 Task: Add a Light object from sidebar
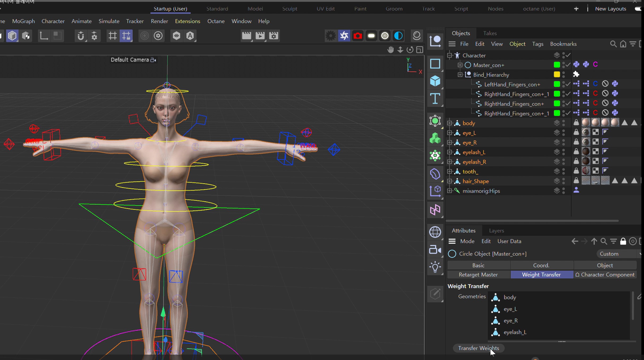(x=435, y=267)
